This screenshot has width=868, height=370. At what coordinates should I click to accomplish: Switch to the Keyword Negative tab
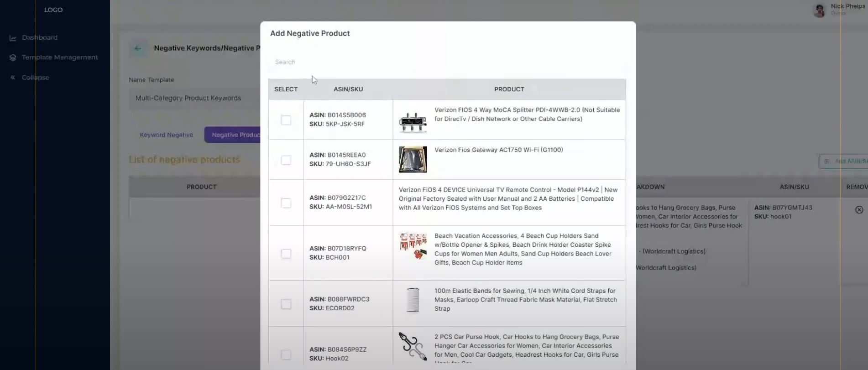coord(167,135)
